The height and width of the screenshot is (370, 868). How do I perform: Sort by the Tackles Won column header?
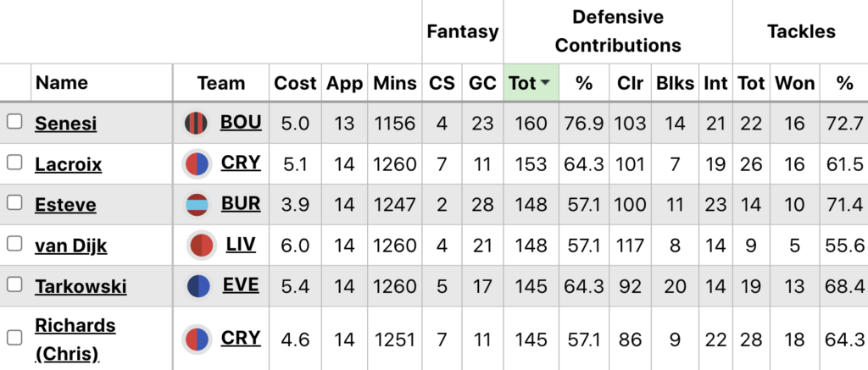tap(794, 83)
